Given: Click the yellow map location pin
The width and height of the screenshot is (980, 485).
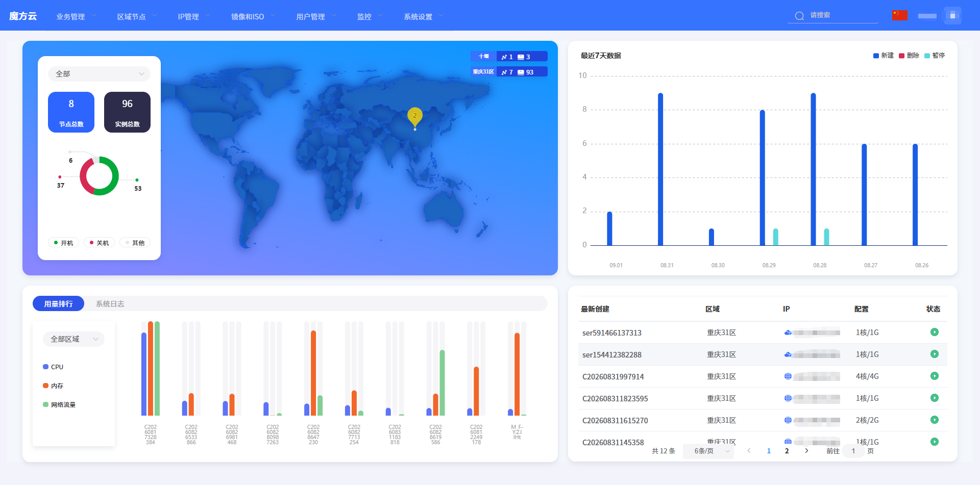Looking at the screenshot, I should click(415, 117).
